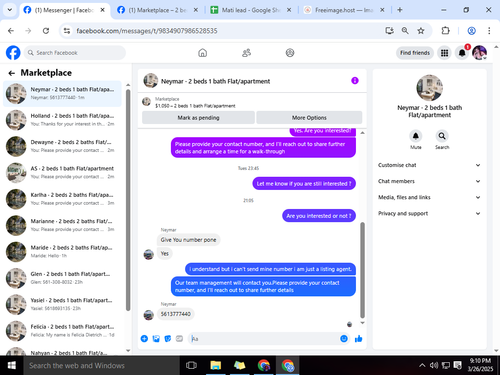Open Chrome profile icon
500x375 pixels.
point(471,31)
